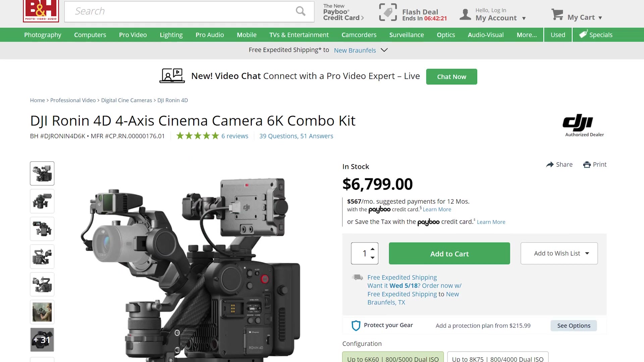This screenshot has height=362, width=644.
Task: Open the More... categories menu
Action: (x=527, y=35)
